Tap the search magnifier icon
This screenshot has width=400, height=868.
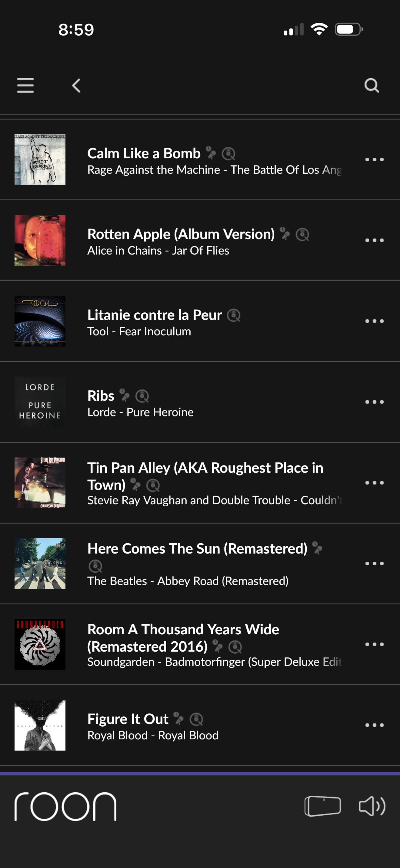coord(371,86)
